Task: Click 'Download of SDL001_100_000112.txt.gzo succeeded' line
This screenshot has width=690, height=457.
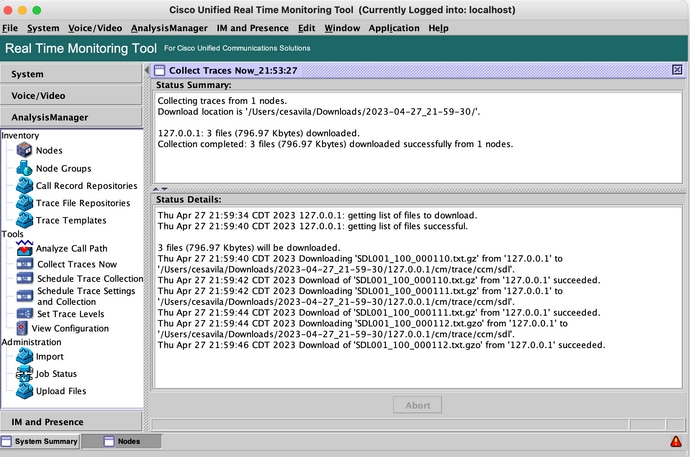Action: pyautogui.click(x=382, y=345)
